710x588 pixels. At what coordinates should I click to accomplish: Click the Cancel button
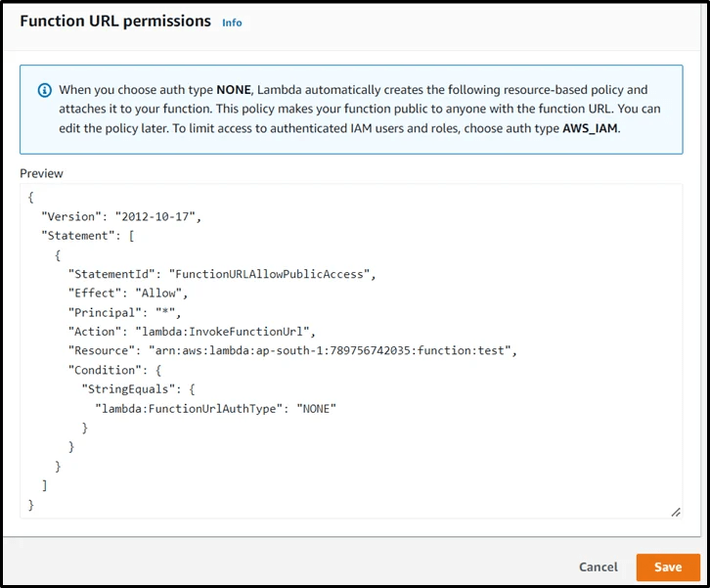(x=599, y=566)
